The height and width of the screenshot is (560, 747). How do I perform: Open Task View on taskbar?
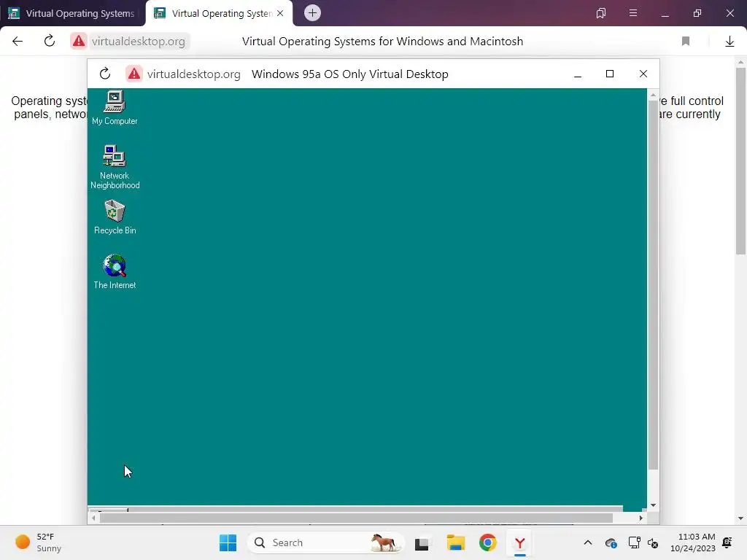click(422, 542)
